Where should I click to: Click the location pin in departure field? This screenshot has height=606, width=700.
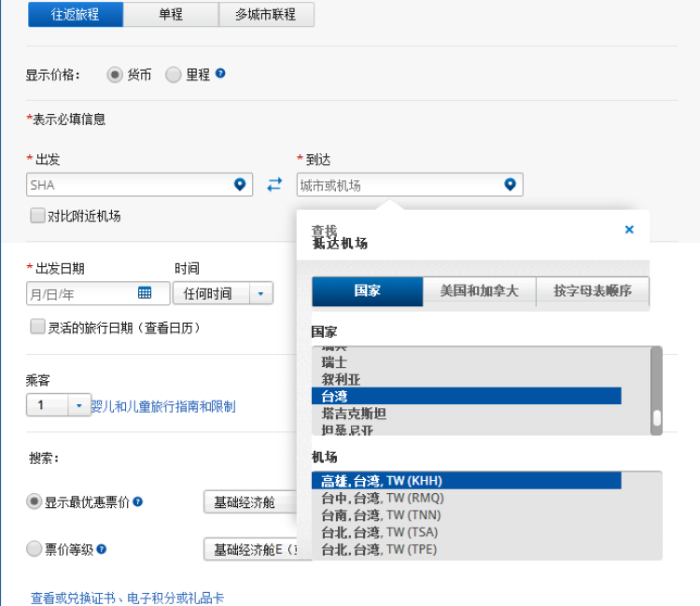(240, 185)
